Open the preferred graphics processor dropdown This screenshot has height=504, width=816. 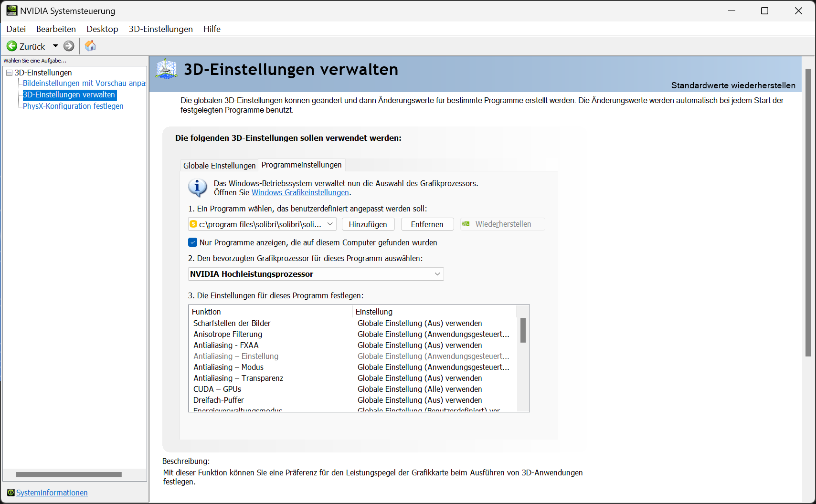[316, 274]
